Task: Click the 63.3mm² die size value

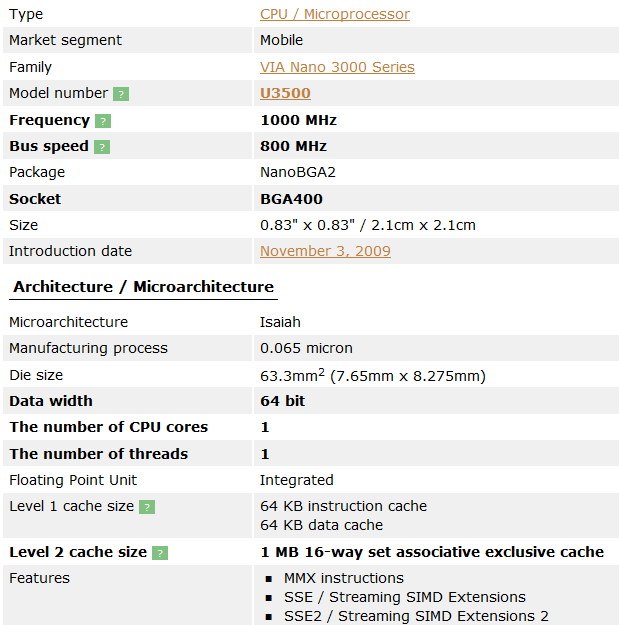Action: 293,375
